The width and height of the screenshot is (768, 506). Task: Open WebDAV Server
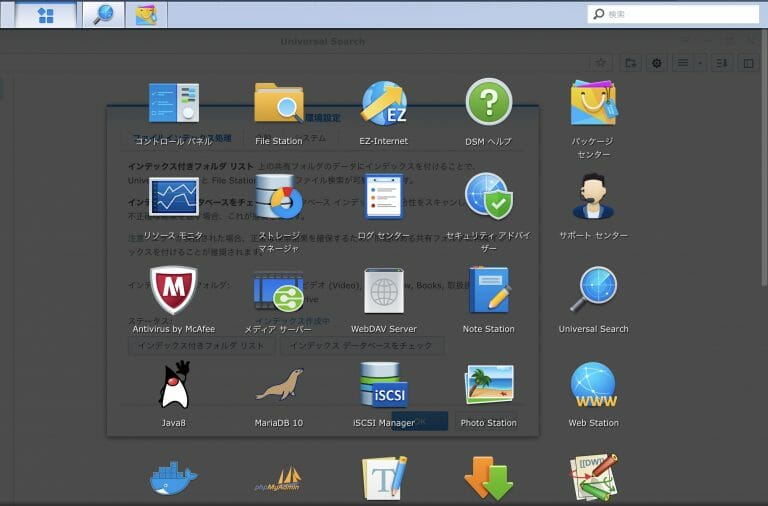tap(384, 291)
